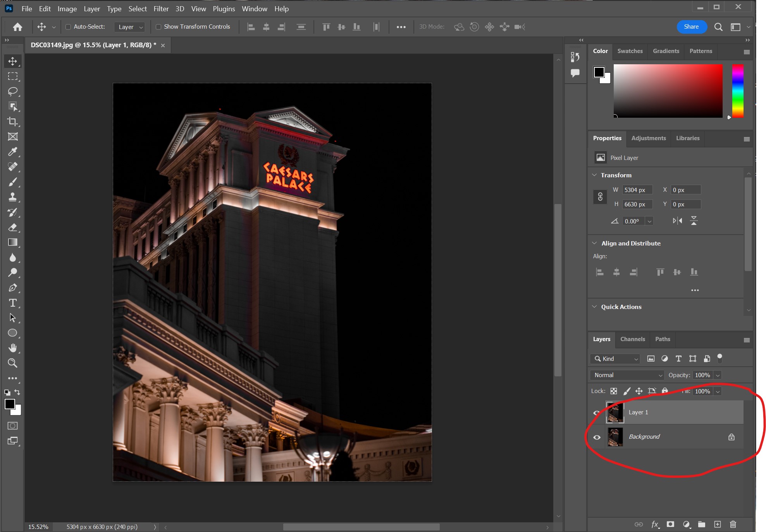Viewport: 766px width, 532px height.
Task: Activate the Zoom tool
Action: point(12,363)
